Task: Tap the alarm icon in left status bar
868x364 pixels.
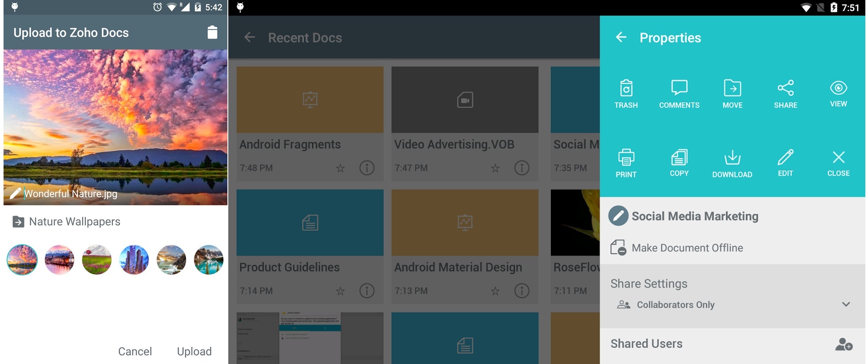Action: tap(157, 7)
